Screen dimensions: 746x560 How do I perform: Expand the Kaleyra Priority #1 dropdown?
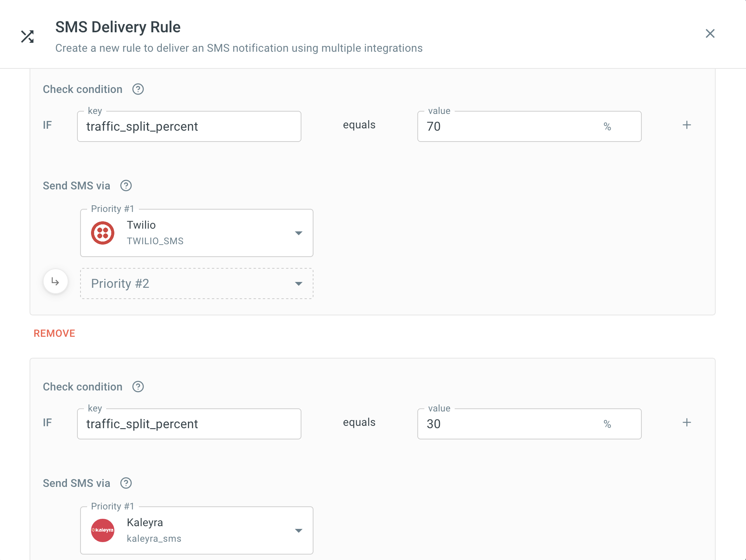(298, 531)
